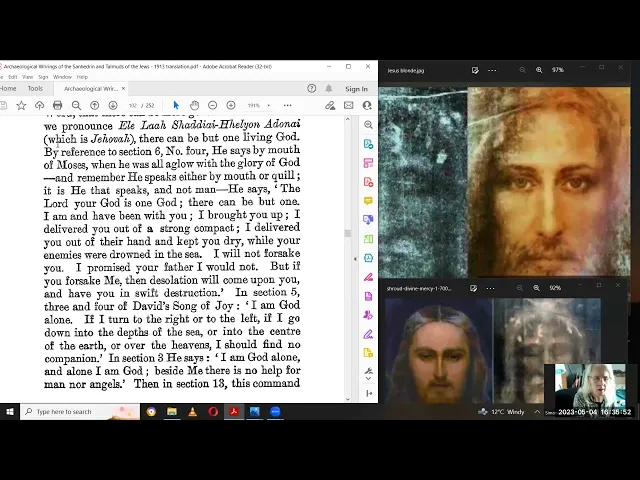Open Chrome from the taskbar
The height and width of the screenshot is (480, 640).
pos(151,412)
